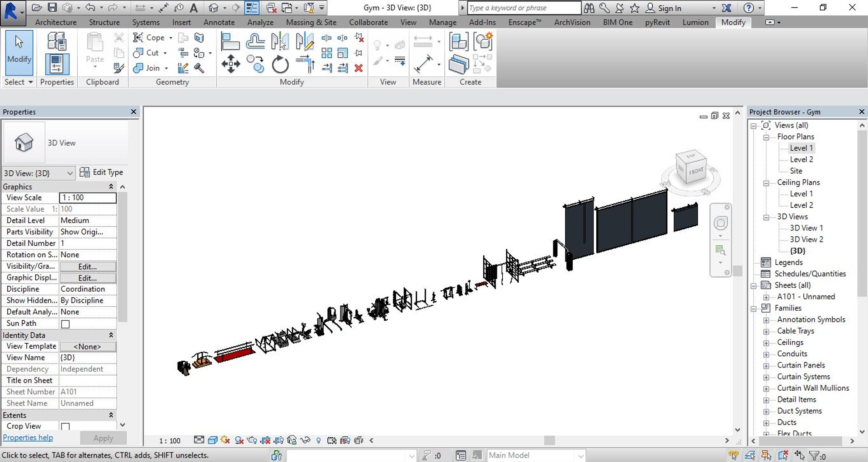Choose Mirror - Draw Axis tool
868x462 pixels.
(x=305, y=42)
